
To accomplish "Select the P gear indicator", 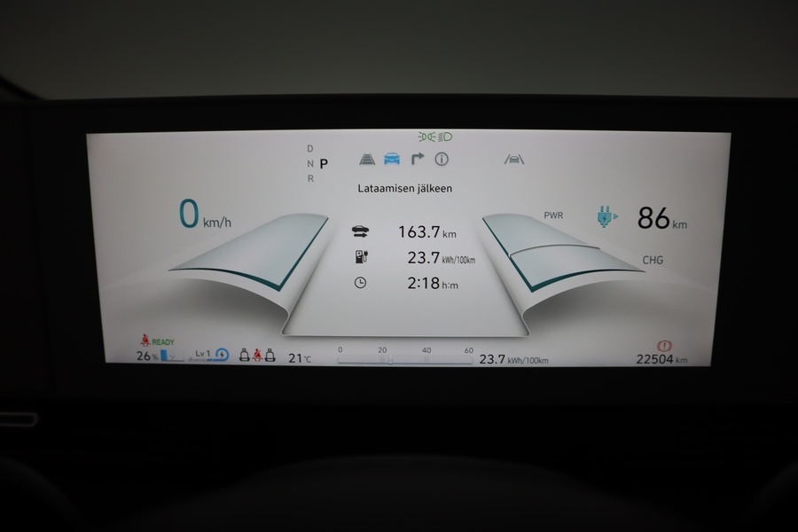I will [x=324, y=163].
